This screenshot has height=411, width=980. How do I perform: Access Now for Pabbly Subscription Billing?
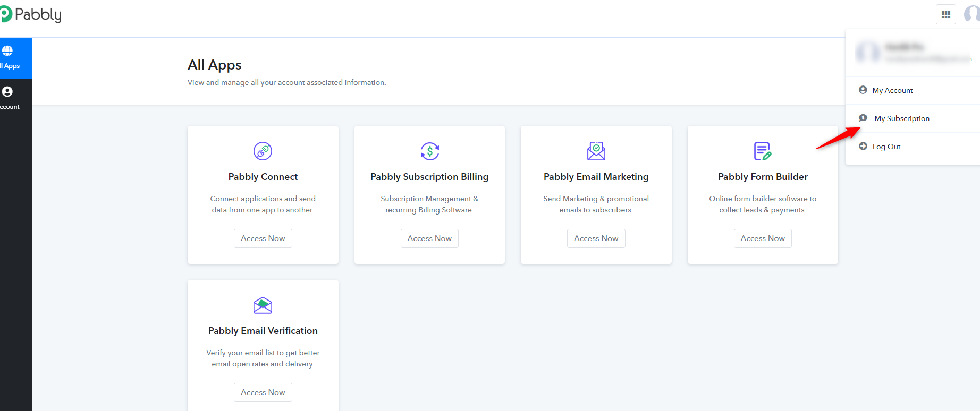coord(429,238)
